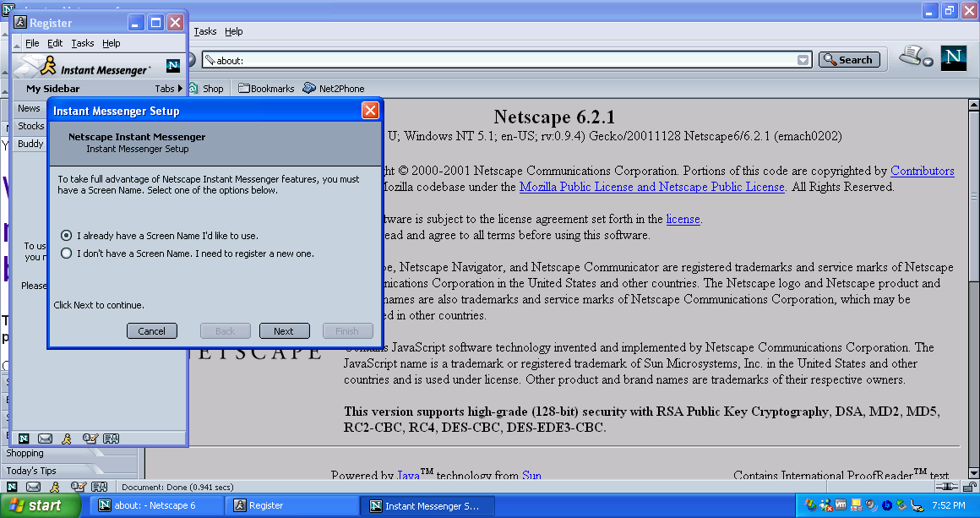Click the Instant Messenger running man in the status bar

click(x=55, y=487)
